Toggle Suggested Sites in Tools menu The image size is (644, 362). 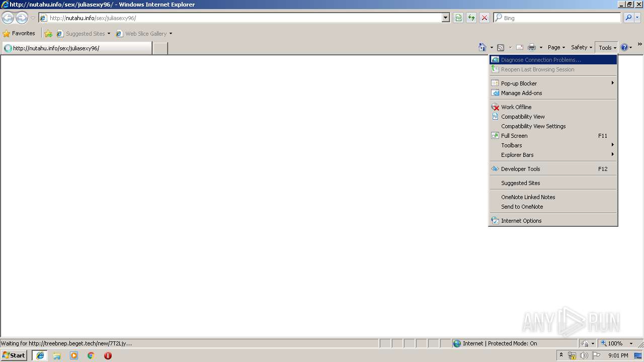(x=553, y=183)
